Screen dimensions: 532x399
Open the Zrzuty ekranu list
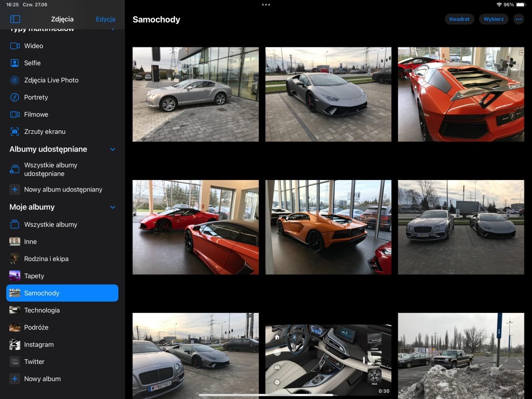[62, 132]
